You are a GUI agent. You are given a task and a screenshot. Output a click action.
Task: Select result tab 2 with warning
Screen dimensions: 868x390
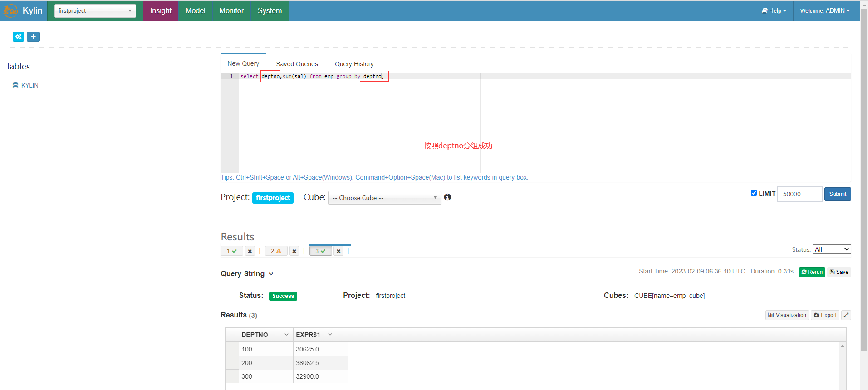click(x=276, y=251)
